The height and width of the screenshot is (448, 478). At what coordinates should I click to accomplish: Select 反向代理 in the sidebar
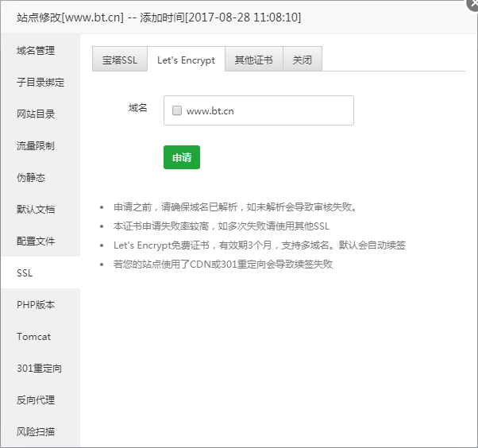click(37, 400)
